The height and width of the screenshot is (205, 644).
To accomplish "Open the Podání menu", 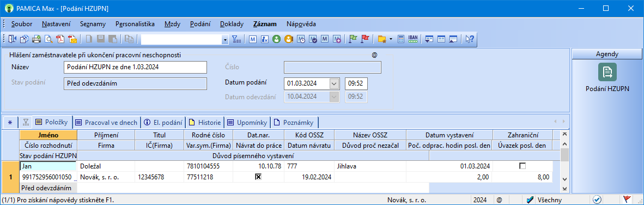I will [x=200, y=24].
